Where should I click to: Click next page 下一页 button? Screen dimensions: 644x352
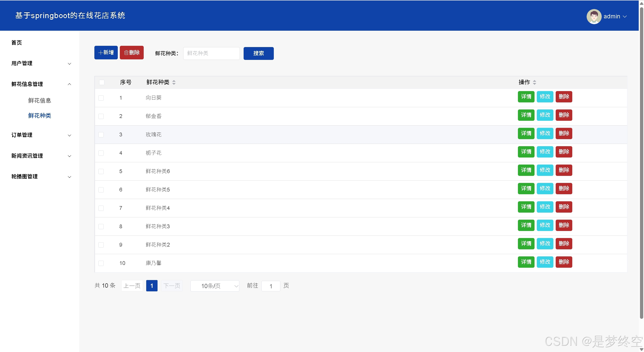point(172,286)
